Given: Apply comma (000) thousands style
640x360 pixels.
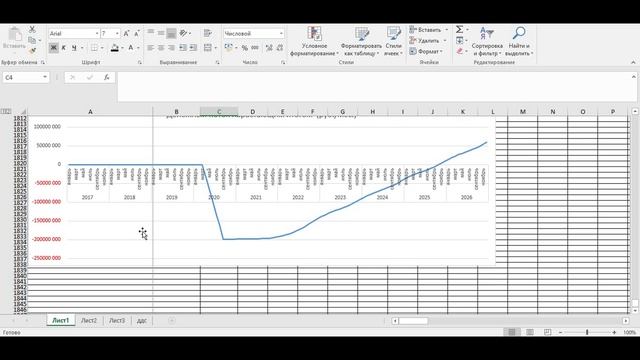Looking at the screenshot, I should point(255,48).
